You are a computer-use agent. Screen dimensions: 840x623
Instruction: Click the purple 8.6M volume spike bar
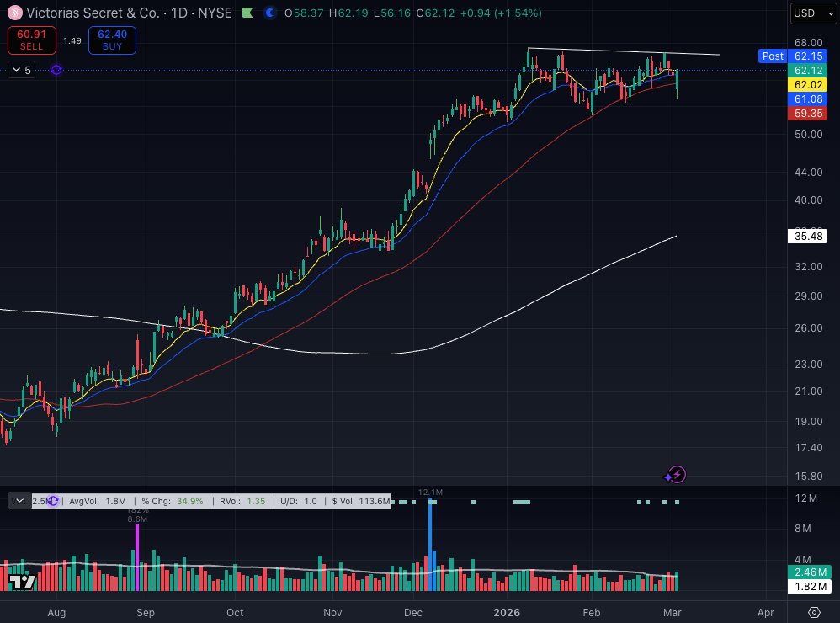tap(137, 557)
